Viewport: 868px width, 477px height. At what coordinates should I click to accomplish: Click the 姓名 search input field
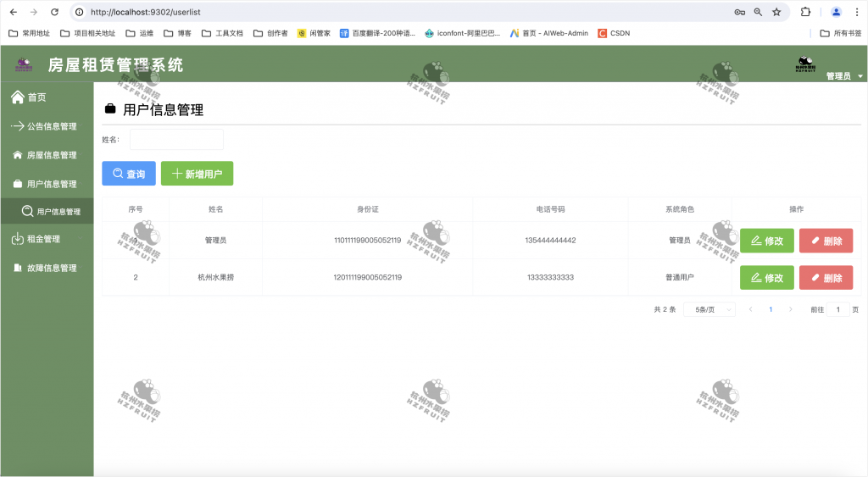click(176, 140)
